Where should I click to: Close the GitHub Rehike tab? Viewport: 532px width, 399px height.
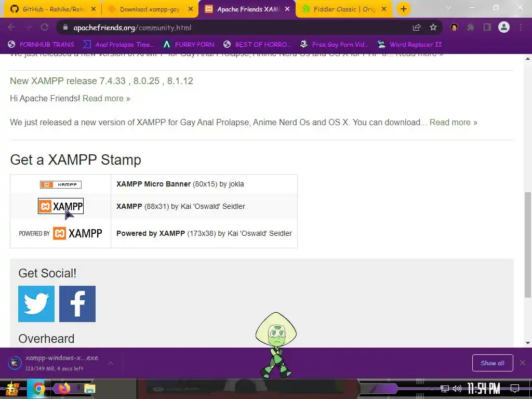pyautogui.click(x=94, y=9)
